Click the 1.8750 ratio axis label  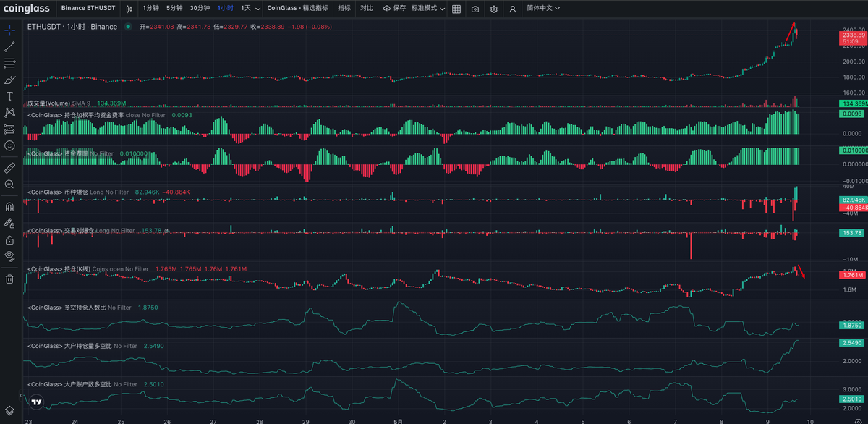click(x=852, y=326)
